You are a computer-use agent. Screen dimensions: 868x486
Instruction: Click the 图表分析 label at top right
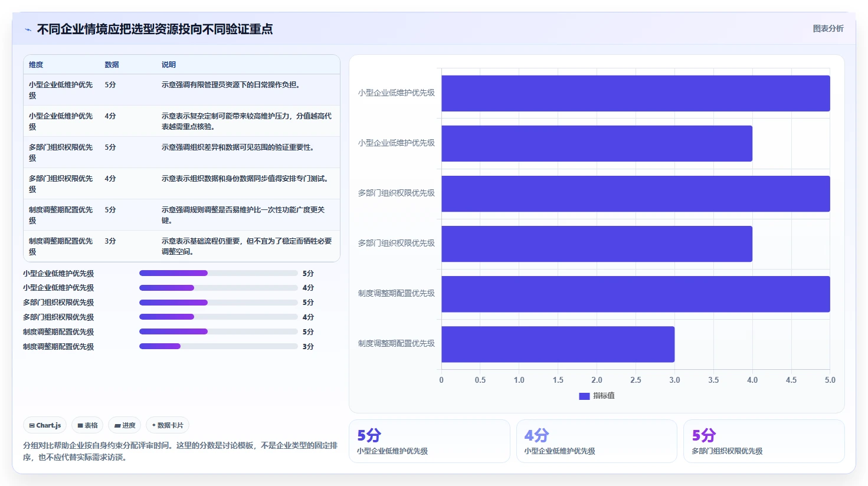pyautogui.click(x=828, y=28)
